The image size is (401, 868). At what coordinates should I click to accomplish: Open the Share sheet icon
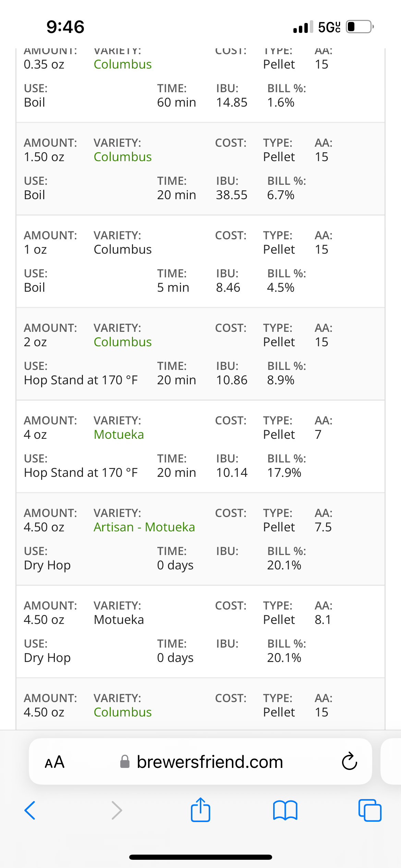[x=200, y=810]
